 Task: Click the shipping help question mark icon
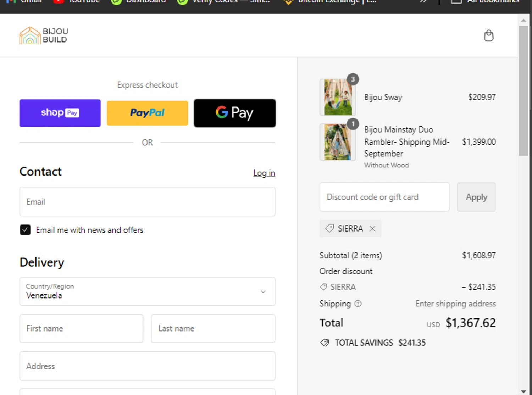[x=358, y=304]
